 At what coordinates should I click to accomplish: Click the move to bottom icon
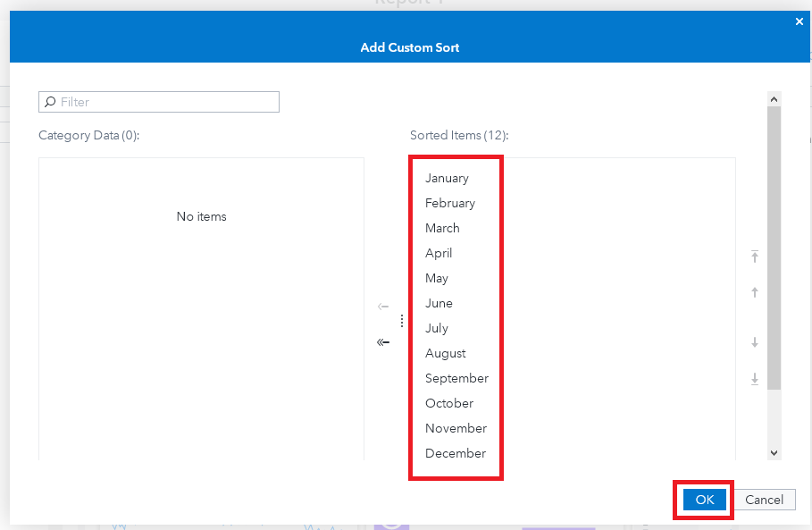755,379
